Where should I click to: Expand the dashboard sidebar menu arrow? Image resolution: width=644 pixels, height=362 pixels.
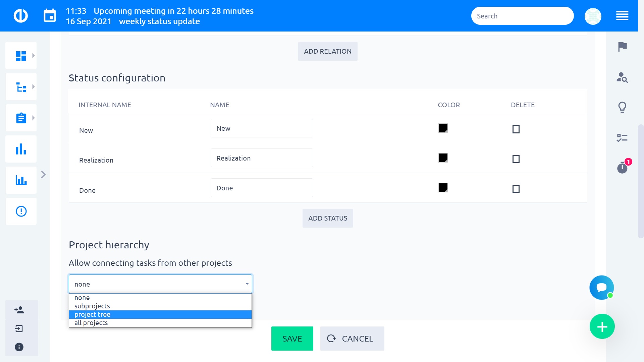[x=33, y=56]
